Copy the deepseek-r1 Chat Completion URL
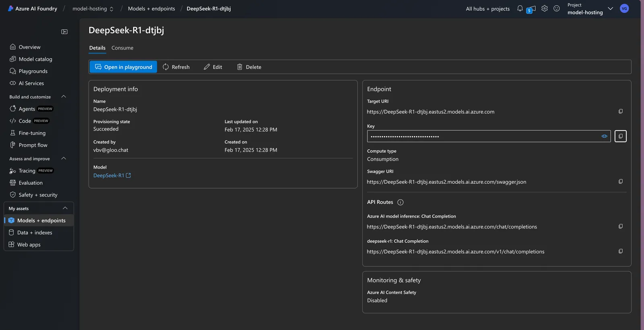Screen dimensions: 644x330 (621, 251)
